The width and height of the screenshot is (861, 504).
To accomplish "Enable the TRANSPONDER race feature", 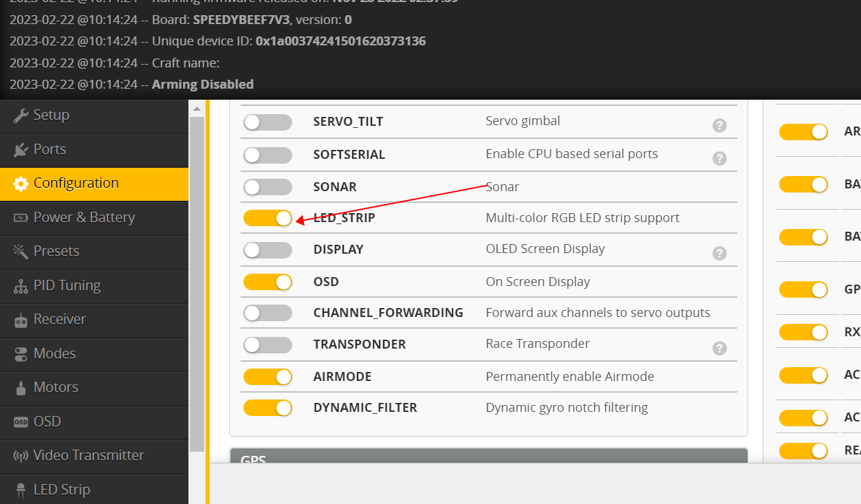I will pos(268,344).
